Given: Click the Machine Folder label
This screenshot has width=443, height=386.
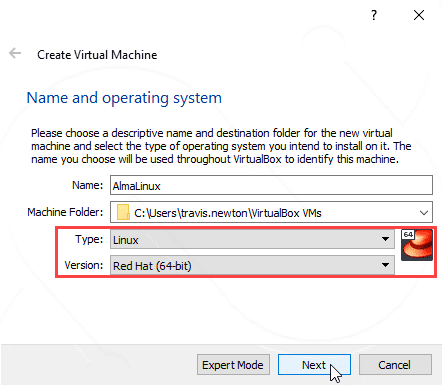Looking at the screenshot, I should pos(65,212).
